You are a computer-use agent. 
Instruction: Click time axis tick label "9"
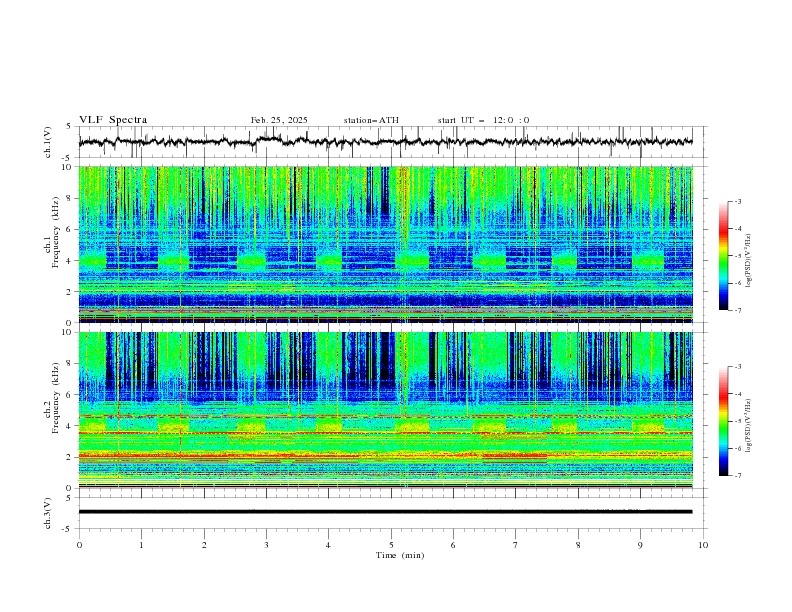click(x=640, y=545)
